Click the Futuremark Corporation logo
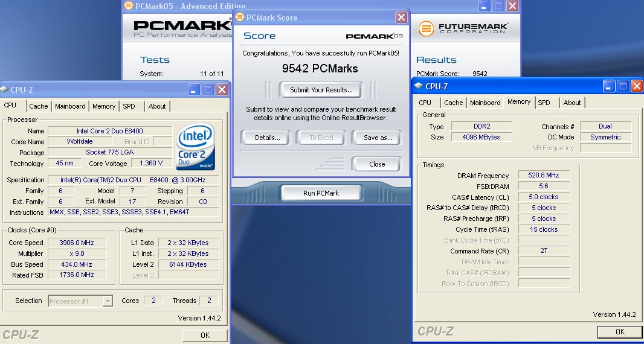Screen dimensions: 644x344 coord(463,28)
